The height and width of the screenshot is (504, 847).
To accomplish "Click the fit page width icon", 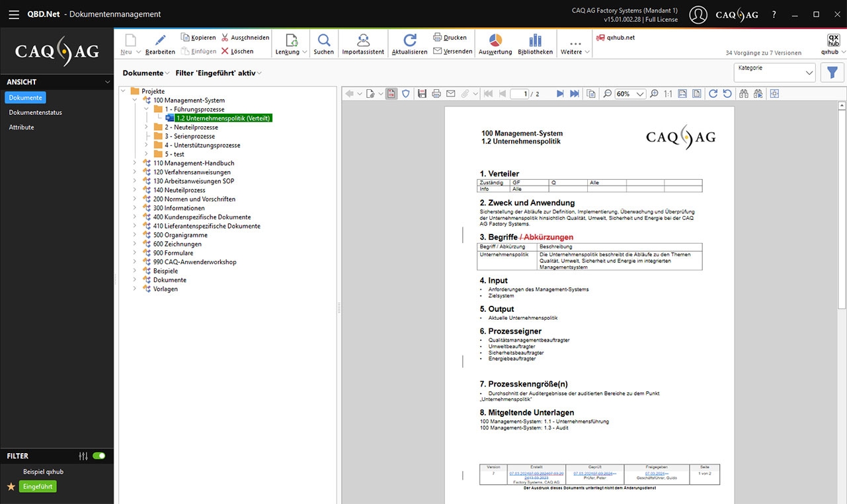I will pyautogui.click(x=682, y=94).
